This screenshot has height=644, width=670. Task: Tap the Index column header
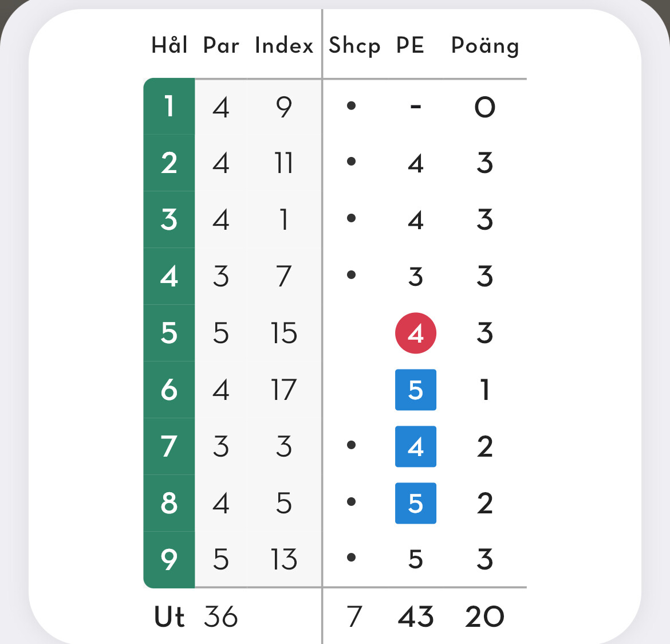[283, 45]
